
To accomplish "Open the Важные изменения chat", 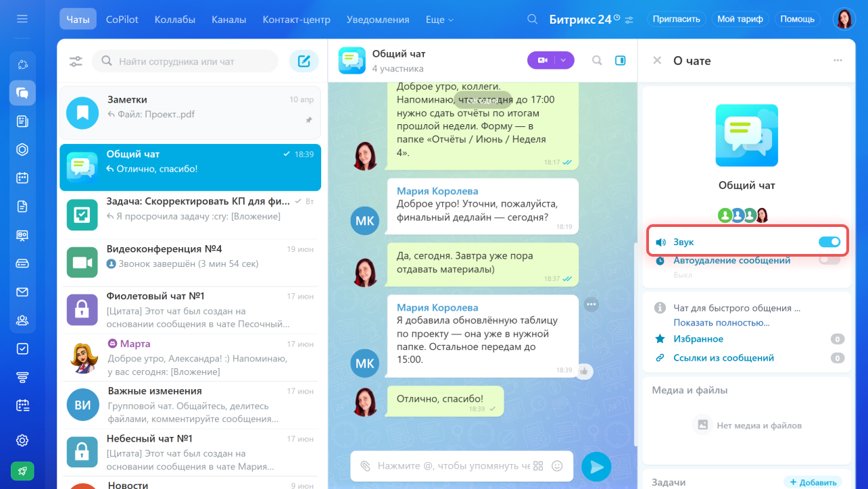I will pyautogui.click(x=190, y=405).
